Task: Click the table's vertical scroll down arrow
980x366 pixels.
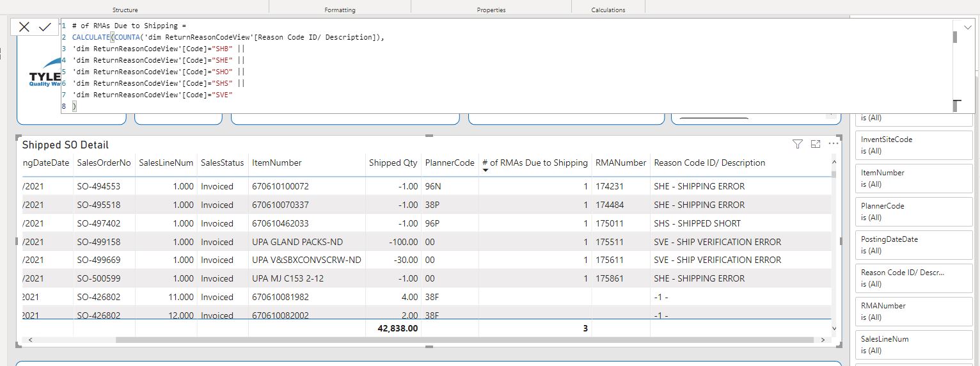Action: point(833,328)
